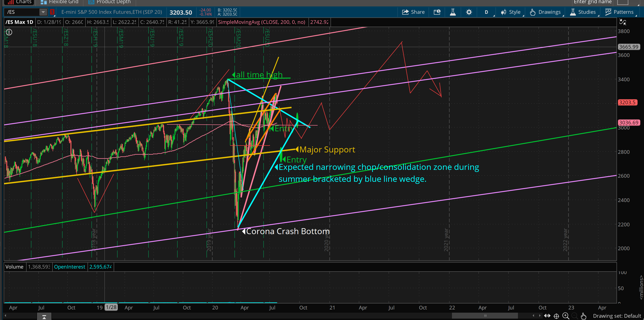Select the pointer hand drawing tool icon
This screenshot has width=644, height=320.
pyautogui.click(x=583, y=316)
